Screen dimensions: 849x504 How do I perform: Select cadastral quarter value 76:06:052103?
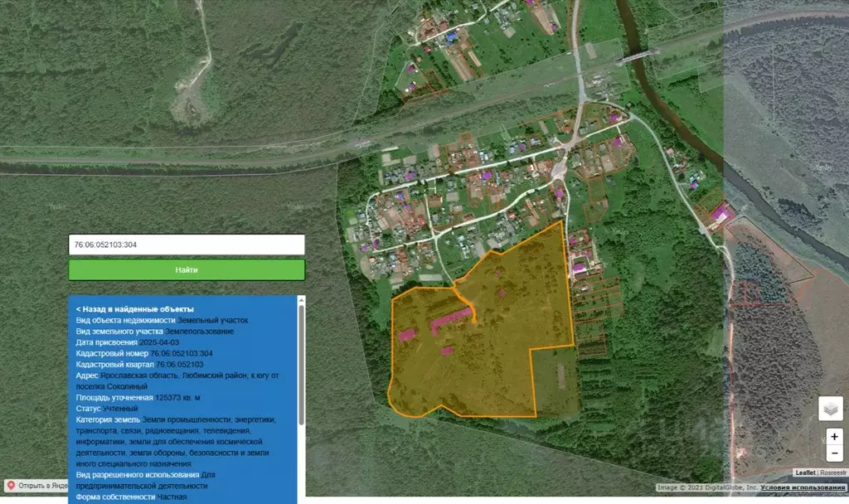tap(180, 365)
